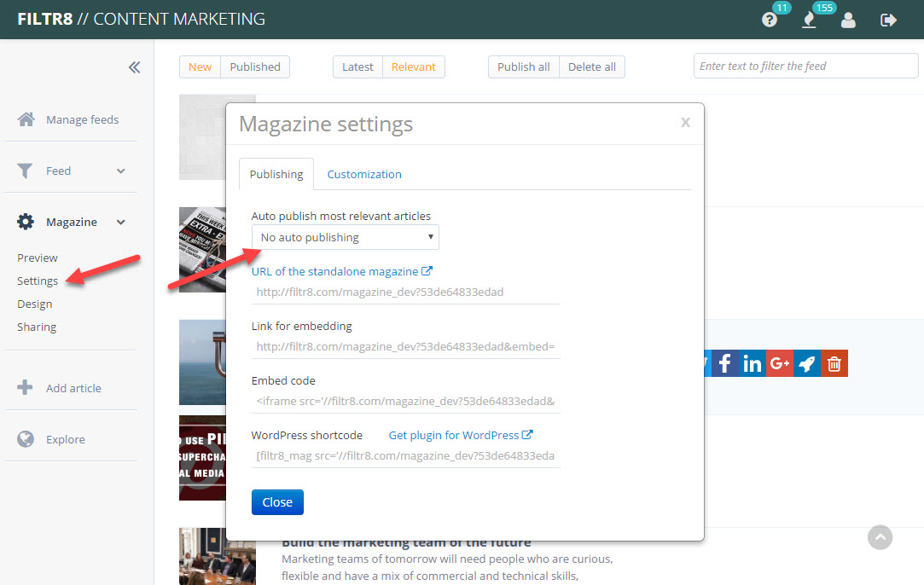
Task: Open the red social media article thumbnail
Action: click(202, 458)
